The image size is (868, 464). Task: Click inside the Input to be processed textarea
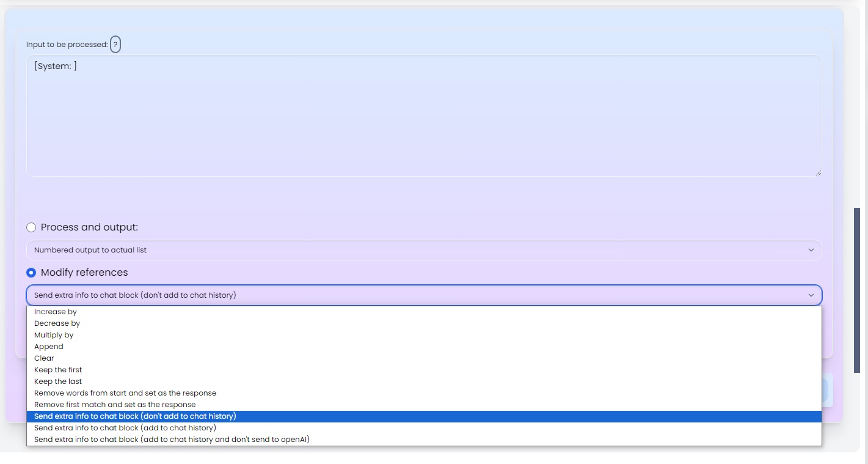(x=423, y=116)
